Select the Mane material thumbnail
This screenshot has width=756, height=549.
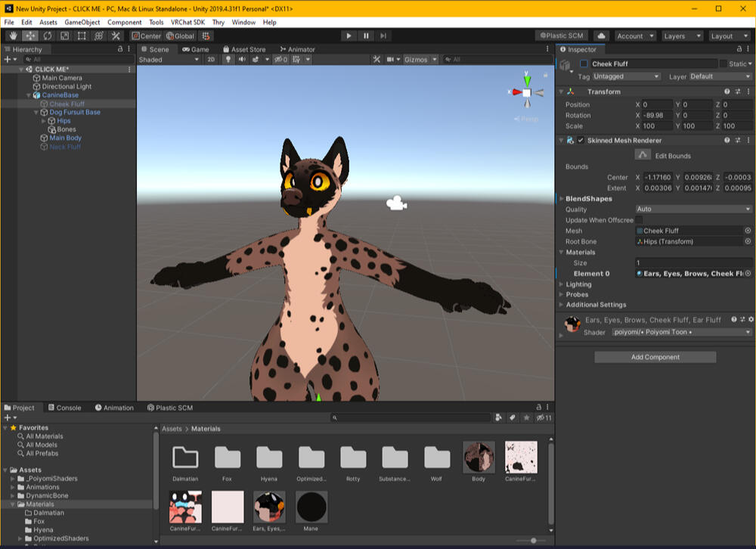coord(311,507)
